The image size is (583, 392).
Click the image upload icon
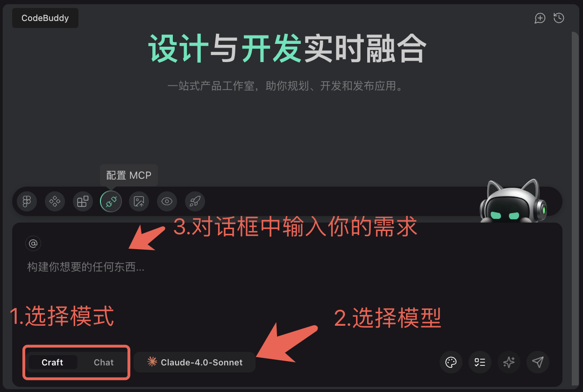click(139, 202)
